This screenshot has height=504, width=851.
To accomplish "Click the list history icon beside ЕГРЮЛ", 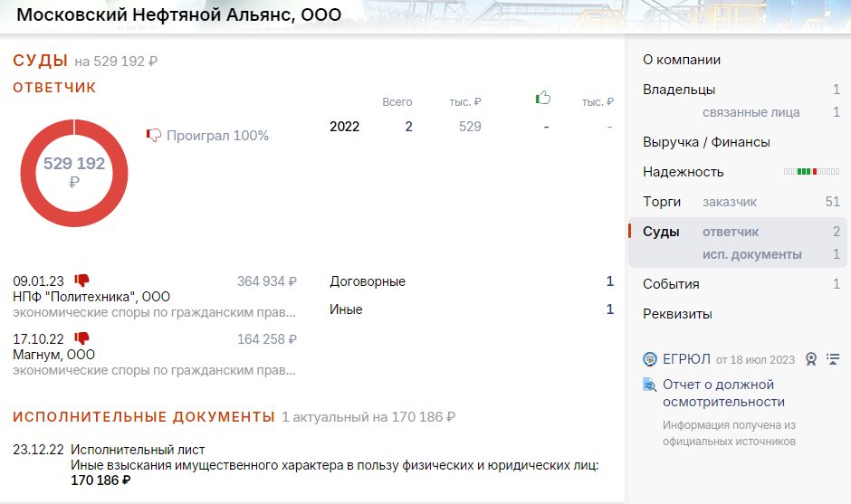I will pyautogui.click(x=833, y=359).
